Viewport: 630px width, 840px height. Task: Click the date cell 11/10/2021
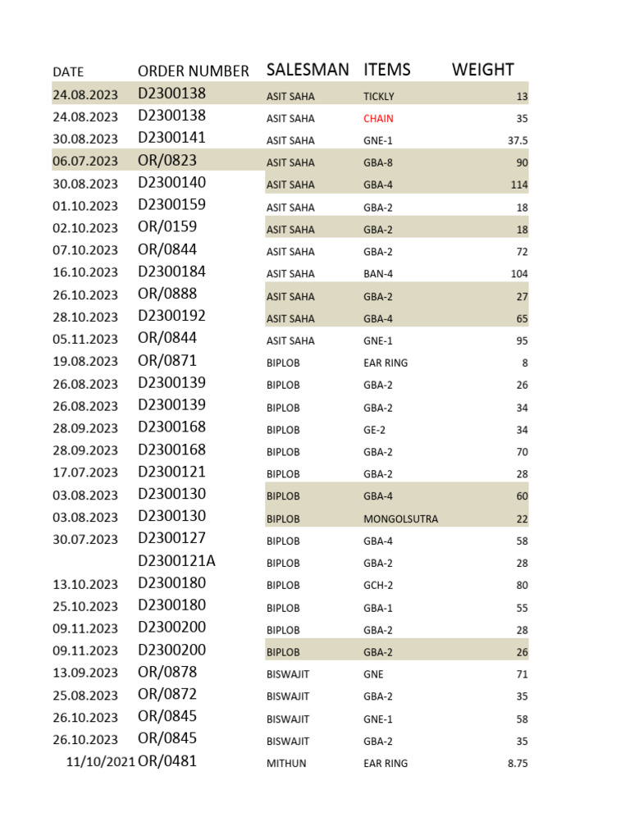[x=98, y=762]
